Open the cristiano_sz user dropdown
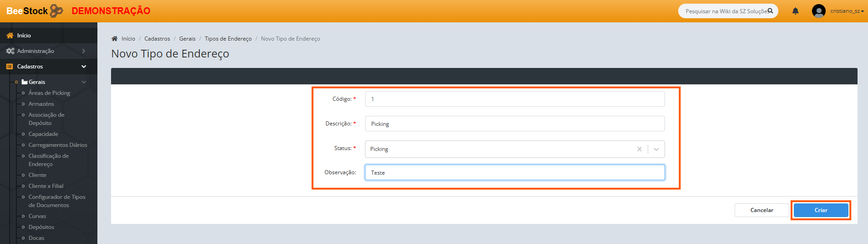Image resolution: width=868 pixels, height=244 pixels. pyautogui.click(x=847, y=11)
